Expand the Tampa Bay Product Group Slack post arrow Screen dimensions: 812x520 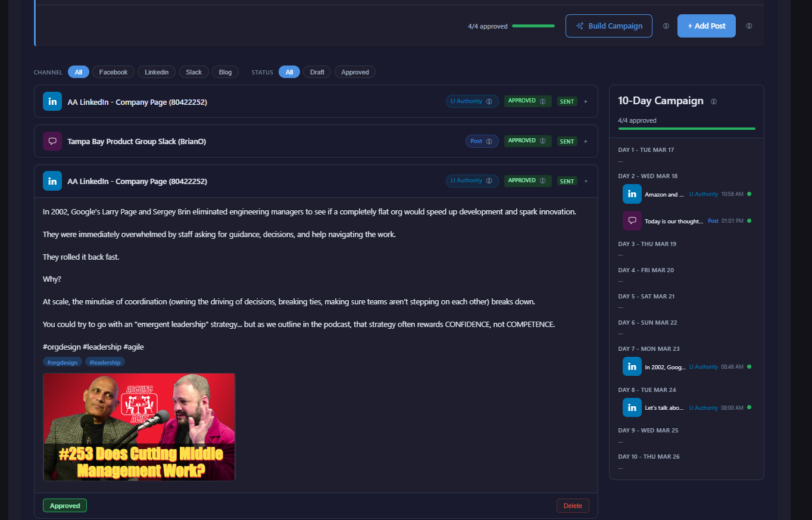point(586,141)
